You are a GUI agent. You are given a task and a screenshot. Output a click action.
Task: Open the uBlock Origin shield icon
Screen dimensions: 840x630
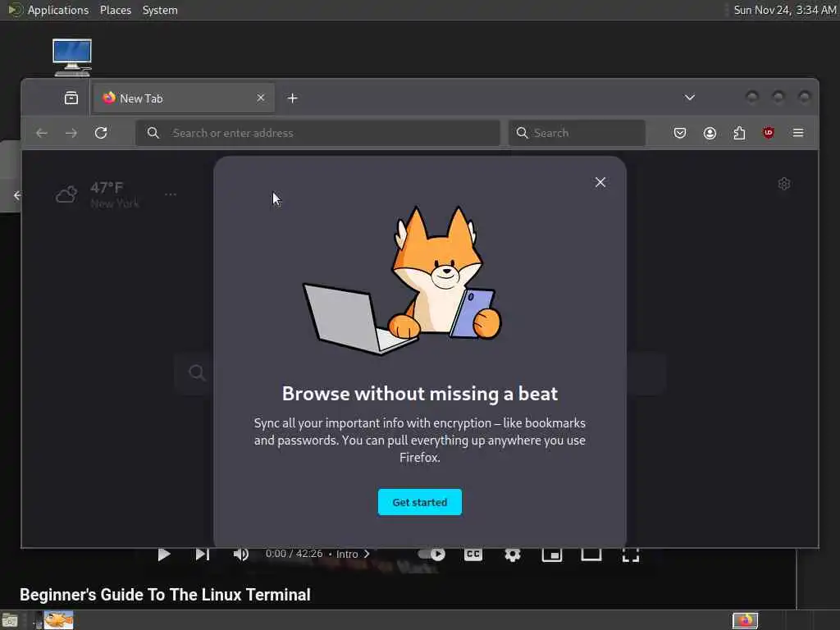tap(768, 133)
